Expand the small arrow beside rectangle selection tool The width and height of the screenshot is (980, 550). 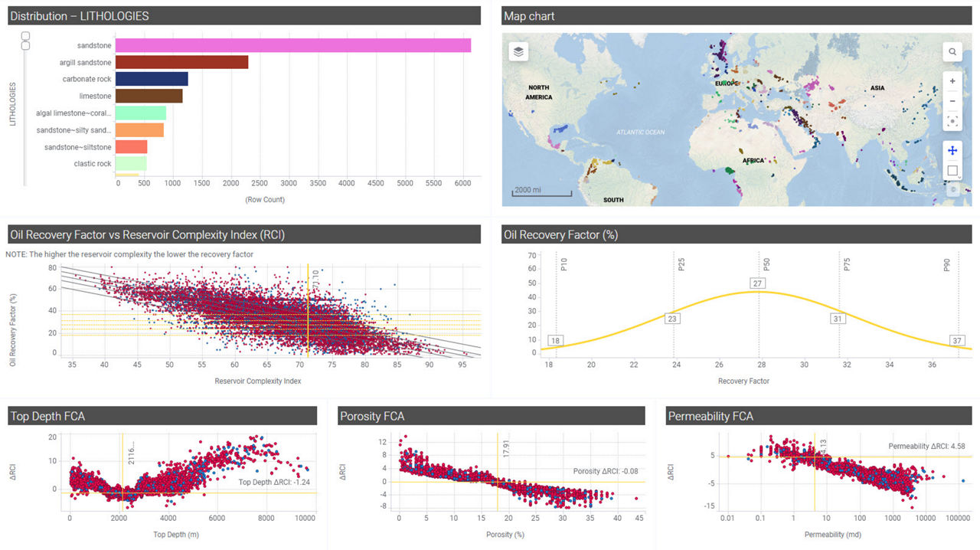point(960,177)
